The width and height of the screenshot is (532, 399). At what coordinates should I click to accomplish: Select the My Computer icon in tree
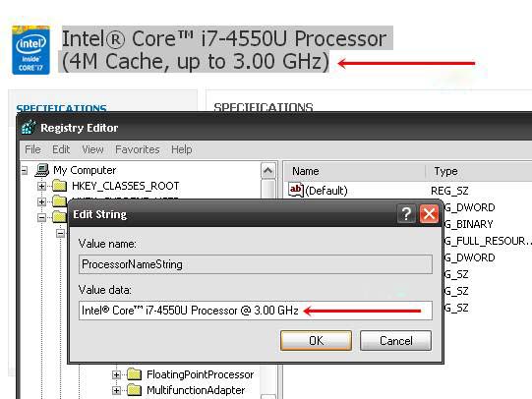42,170
